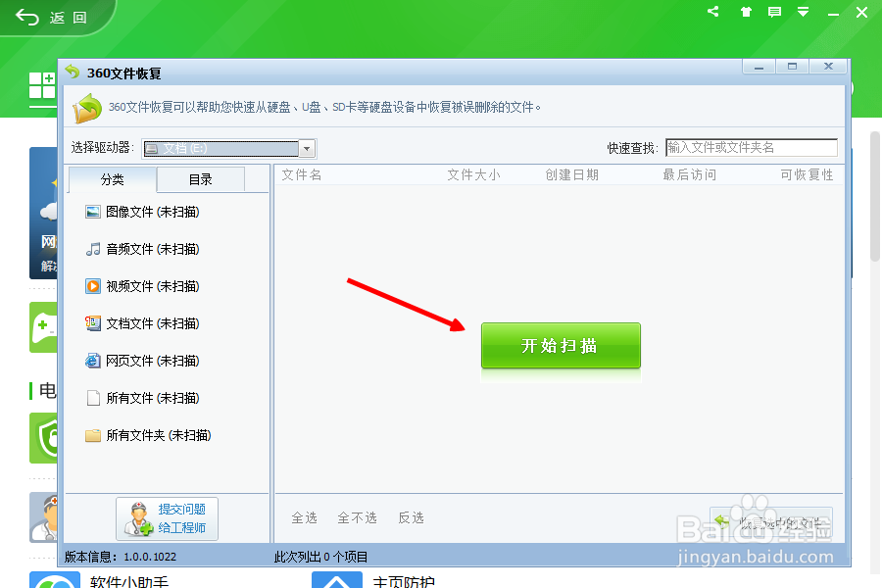Click the 主页防护 blue icon
Viewport: 882px width, 588px height.
337,580
